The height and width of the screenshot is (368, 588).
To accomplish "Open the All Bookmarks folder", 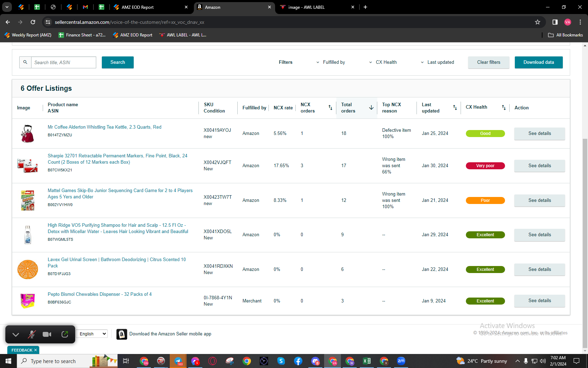I will [x=565, y=35].
